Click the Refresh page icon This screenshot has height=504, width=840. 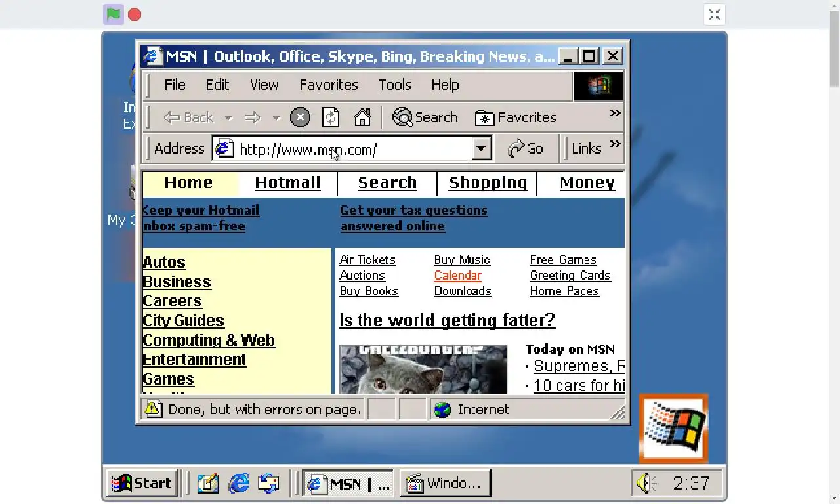click(331, 117)
